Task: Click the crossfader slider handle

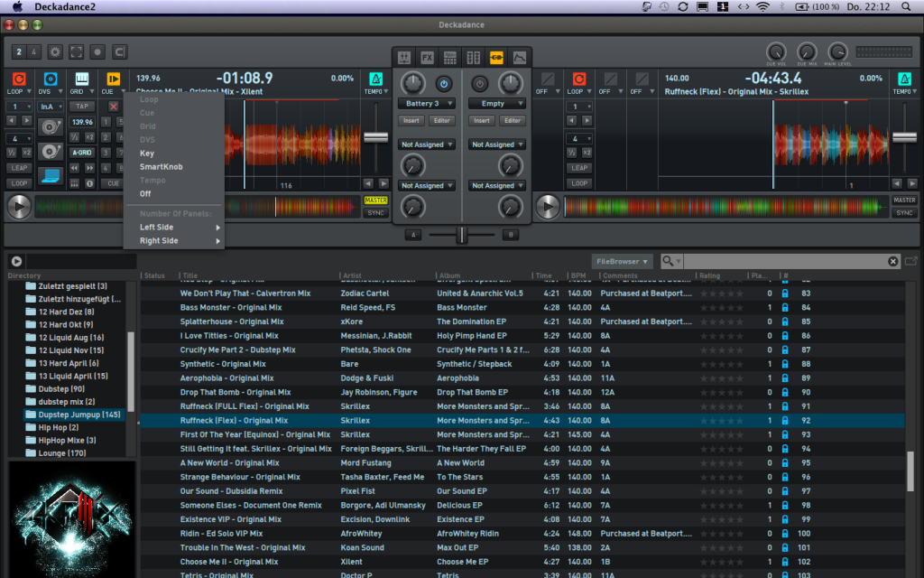Action: pyautogui.click(x=462, y=235)
